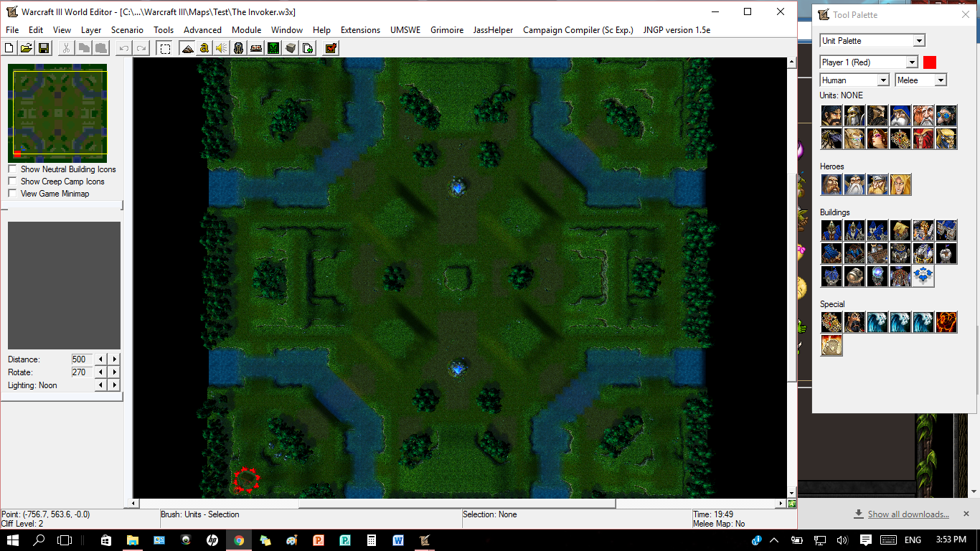Create a new map with the New icon
This screenshot has height=551, width=980.
[x=9, y=48]
